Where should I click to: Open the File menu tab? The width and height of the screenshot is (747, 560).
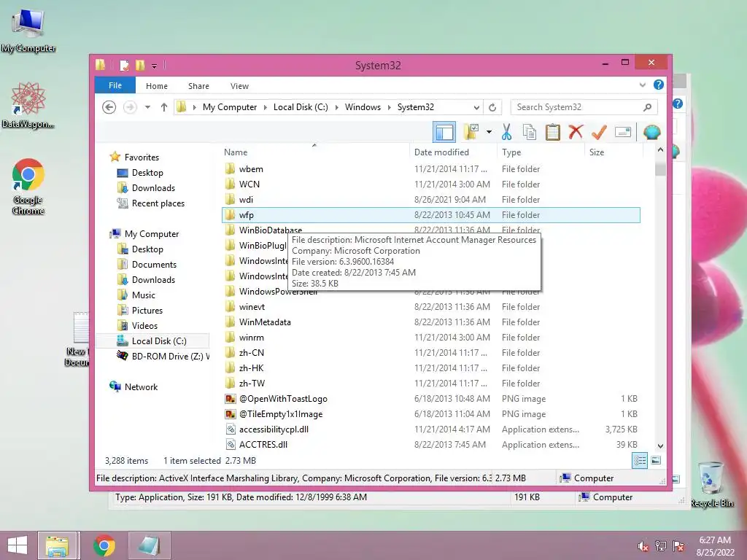click(115, 85)
